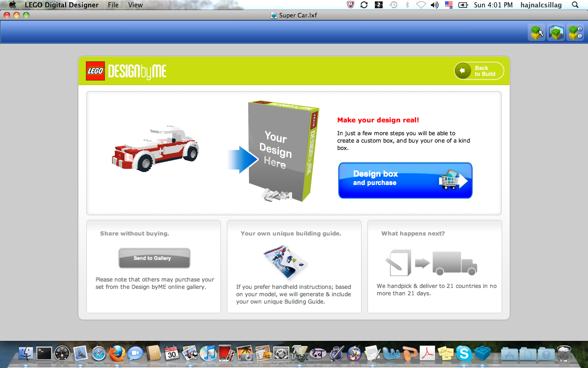
Task: Select the building guide booklet graphic
Action: click(286, 262)
